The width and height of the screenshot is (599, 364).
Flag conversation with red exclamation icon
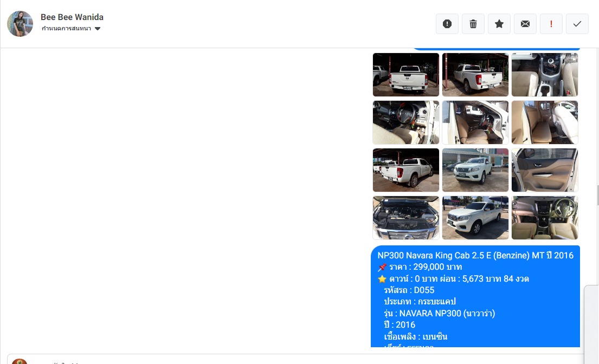click(551, 24)
